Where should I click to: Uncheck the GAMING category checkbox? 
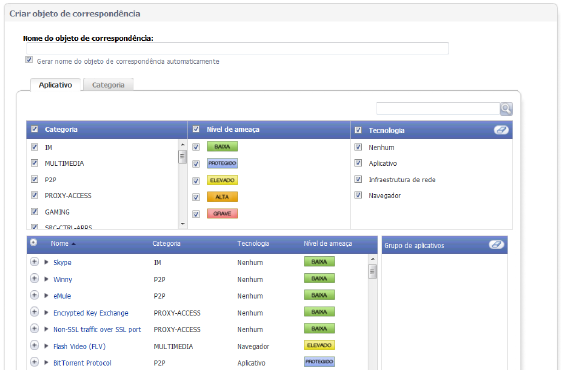35,211
